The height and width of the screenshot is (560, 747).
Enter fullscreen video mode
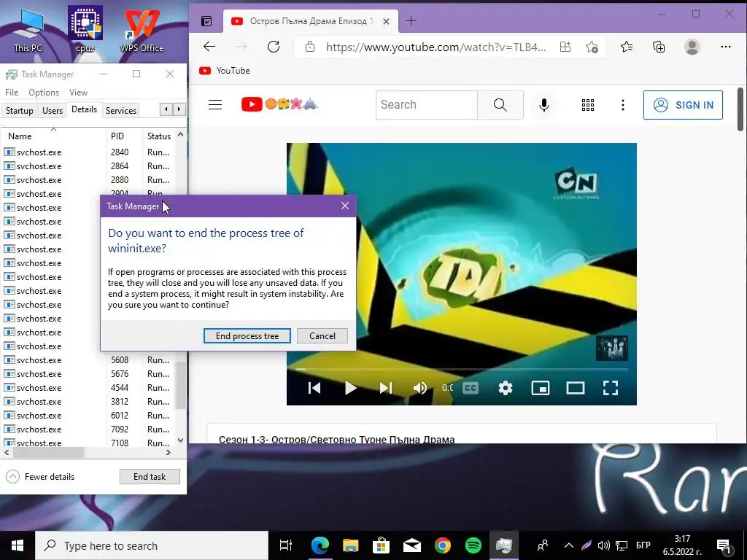click(x=611, y=388)
